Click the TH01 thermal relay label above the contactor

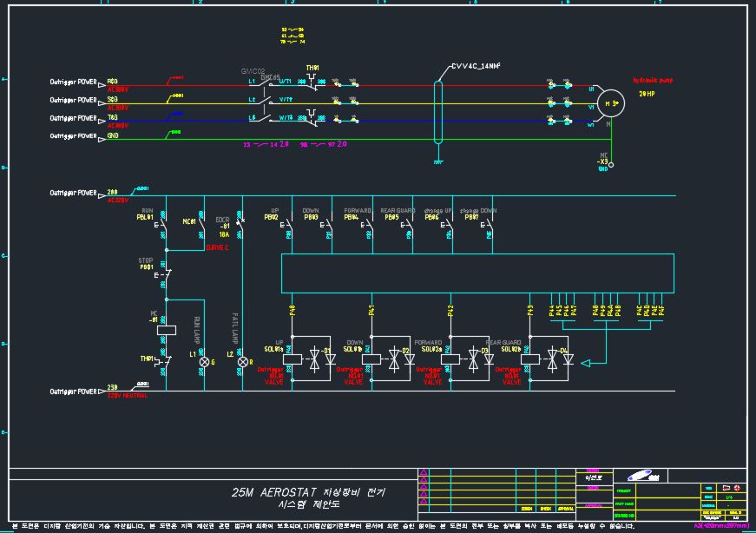(312, 68)
